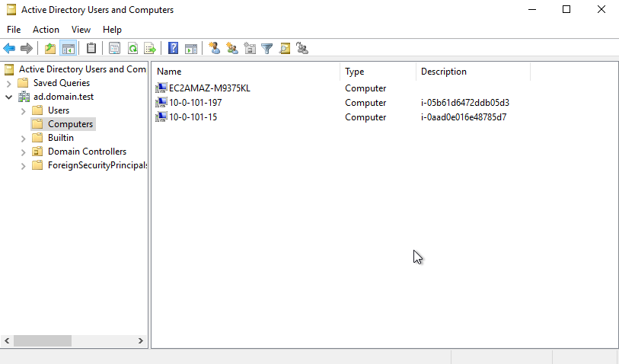Open the File menu
The width and height of the screenshot is (619, 364).
[x=14, y=30]
